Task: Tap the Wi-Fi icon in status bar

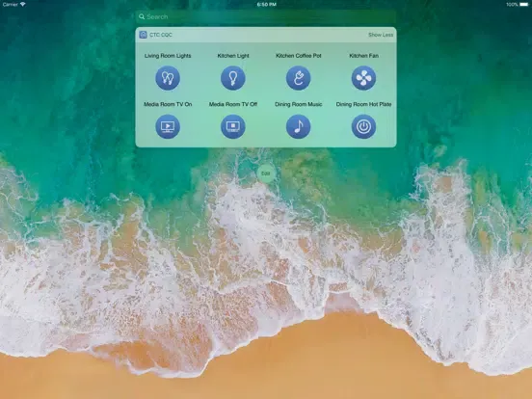Action: [23, 5]
